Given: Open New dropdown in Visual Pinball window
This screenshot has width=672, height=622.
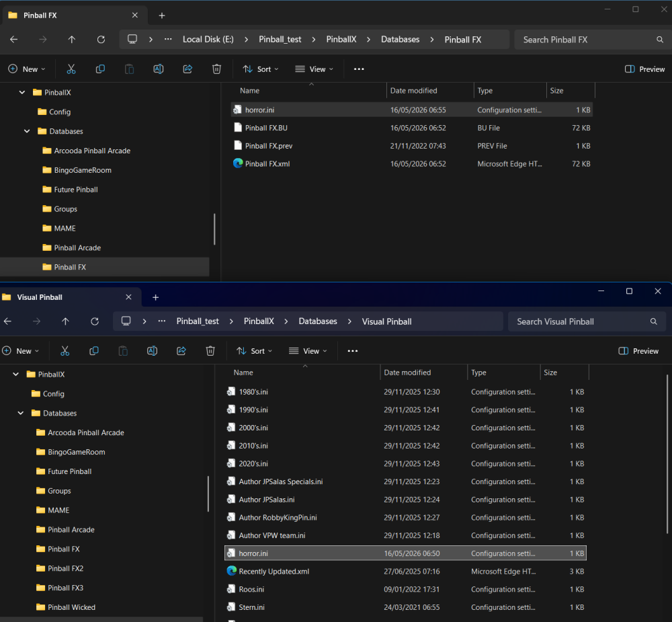Looking at the screenshot, I should pyautogui.click(x=20, y=351).
